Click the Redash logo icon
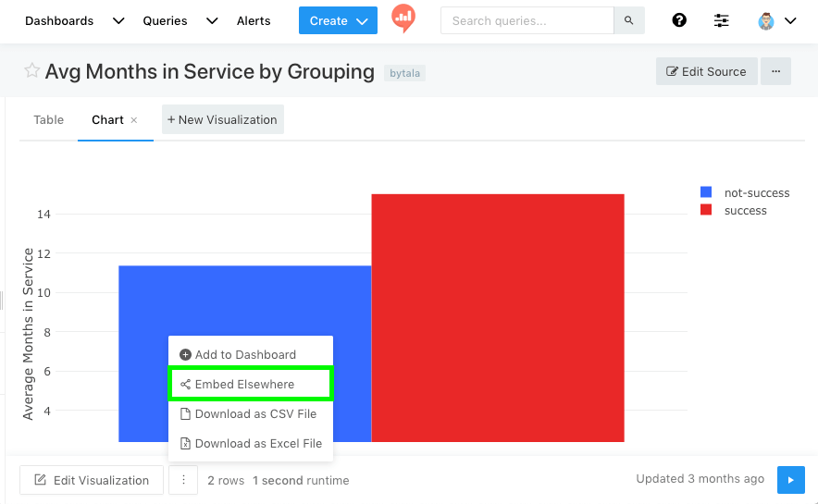 pyautogui.click(x=403, y=19)
